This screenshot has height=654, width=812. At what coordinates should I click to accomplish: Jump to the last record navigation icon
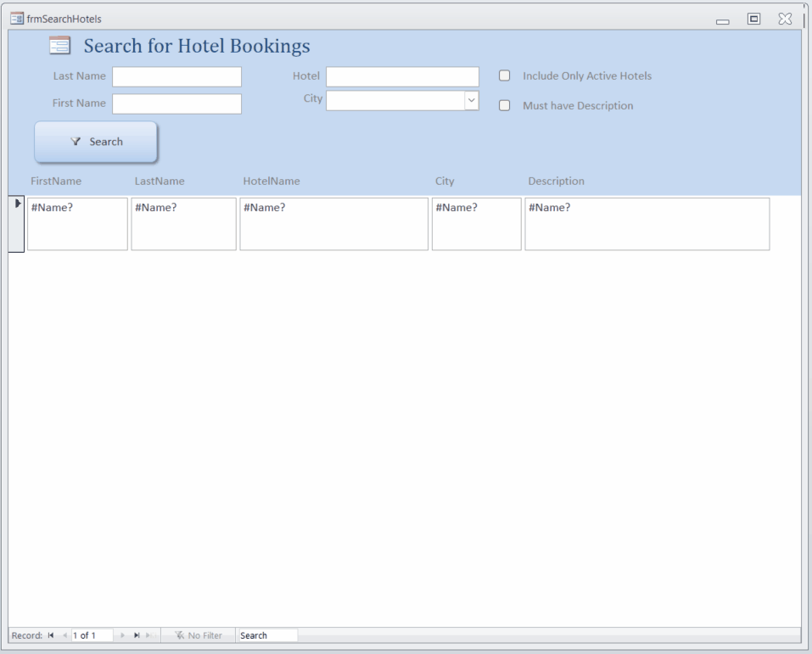pos(135,634)
